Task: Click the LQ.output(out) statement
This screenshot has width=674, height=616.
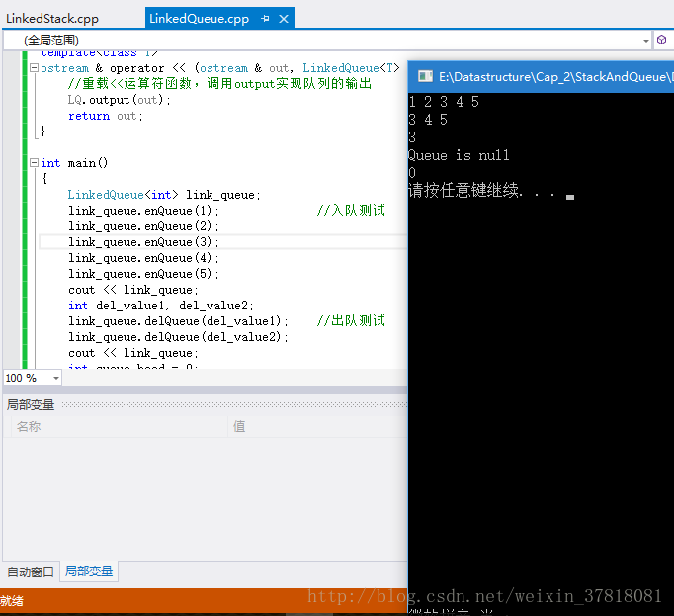Action: coord(119,100)
